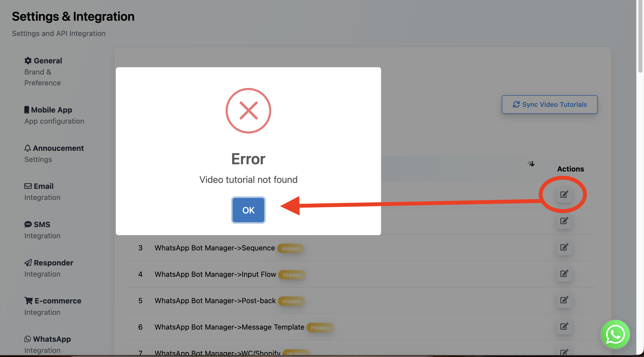Edit the Message Template tutorial row
This screenshot has height=357, width=644.
(564, 326)
